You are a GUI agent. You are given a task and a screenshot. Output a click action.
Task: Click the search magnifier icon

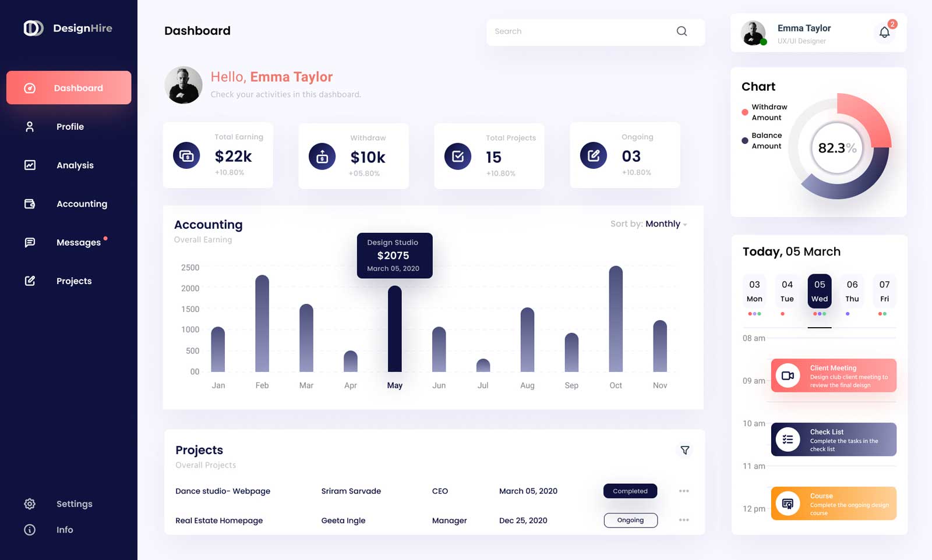(x=682, y=31)
